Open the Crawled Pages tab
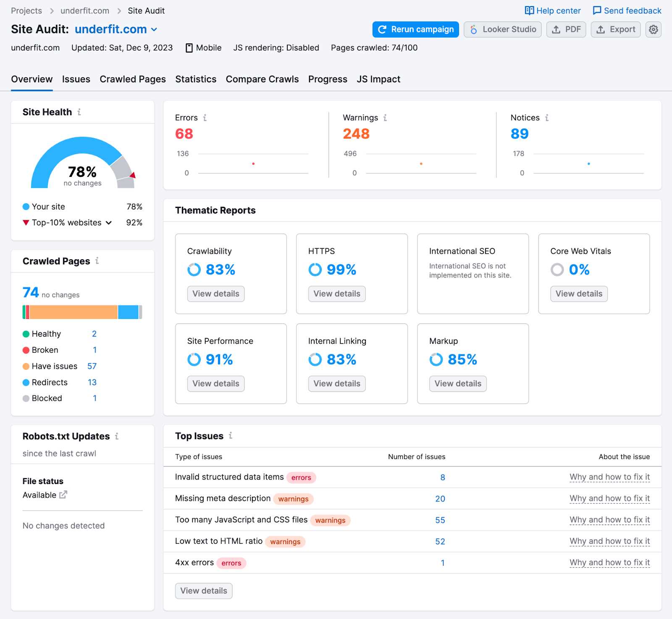Viewport: 672px width, 619px height. [133, 79]
